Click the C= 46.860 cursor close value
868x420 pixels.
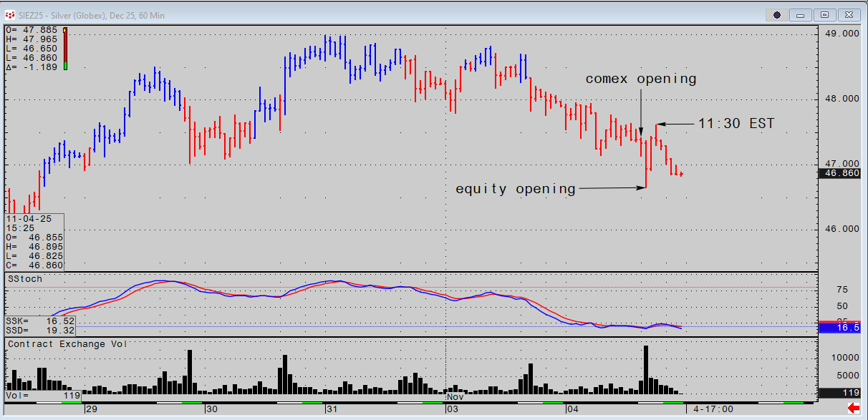pos(34,265)
